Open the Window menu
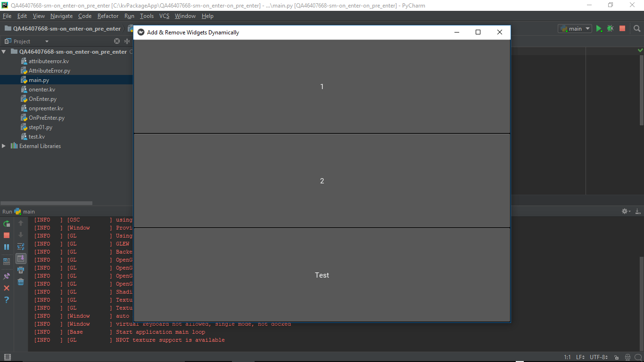644x362 pixels. pyautogui.click(x=185, y=16)
